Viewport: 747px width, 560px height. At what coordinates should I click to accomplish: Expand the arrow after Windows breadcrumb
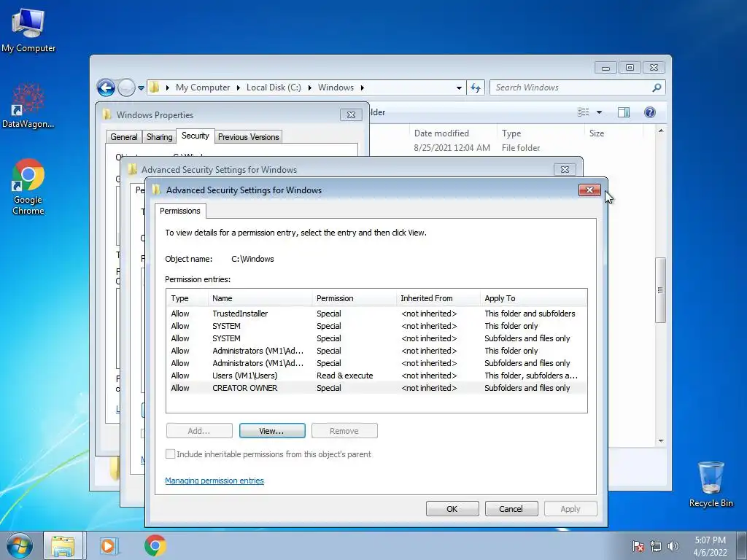(x=363, y=87)
